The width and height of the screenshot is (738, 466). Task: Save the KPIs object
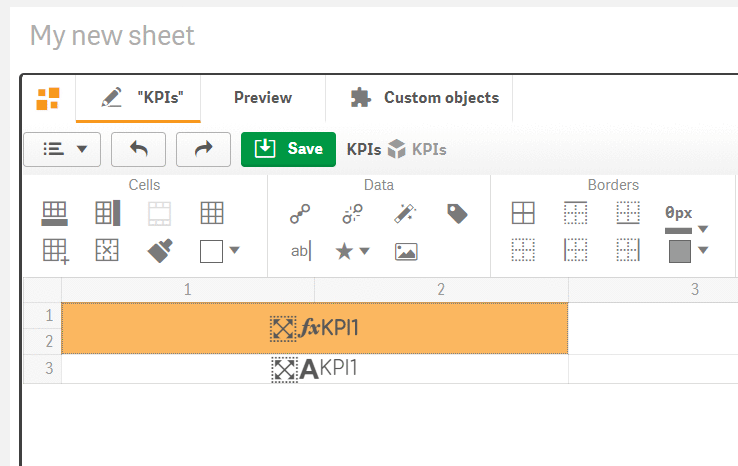click(288, 149)
